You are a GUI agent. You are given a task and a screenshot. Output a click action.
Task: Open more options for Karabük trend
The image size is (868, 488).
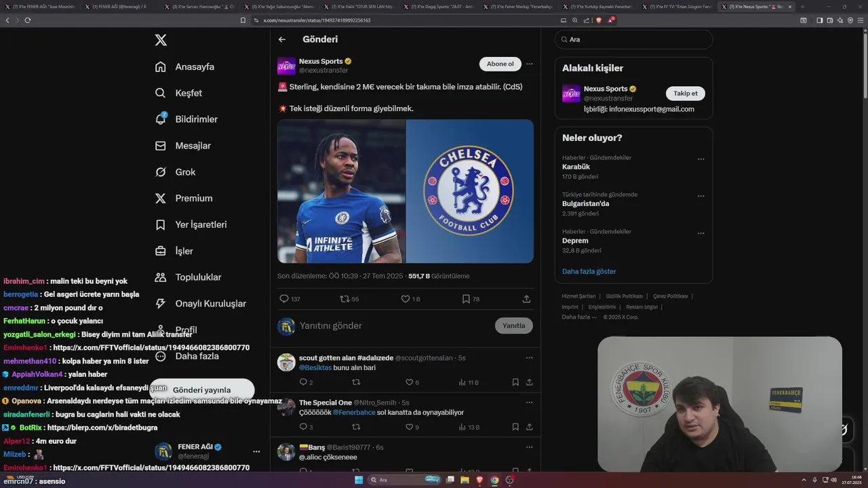pos(701,159)
